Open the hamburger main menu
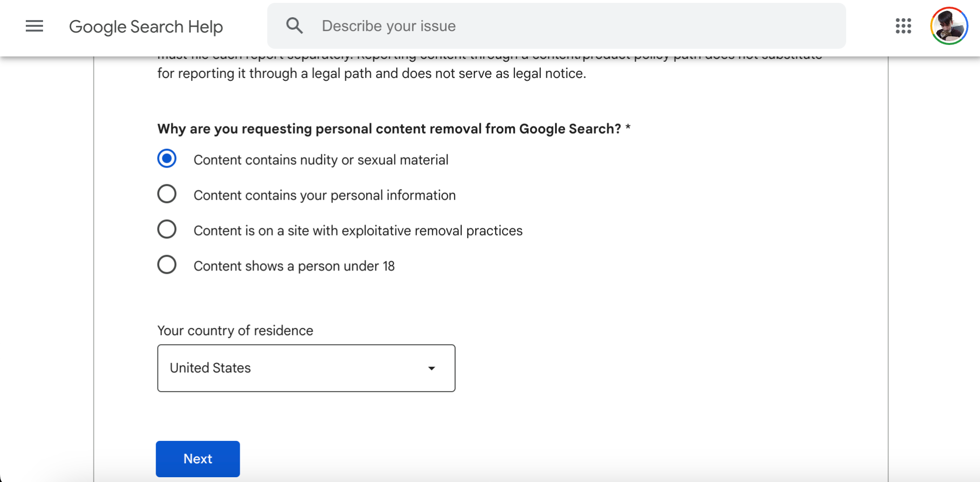Viewport: 980px width, 482px height. click(34, 26)
